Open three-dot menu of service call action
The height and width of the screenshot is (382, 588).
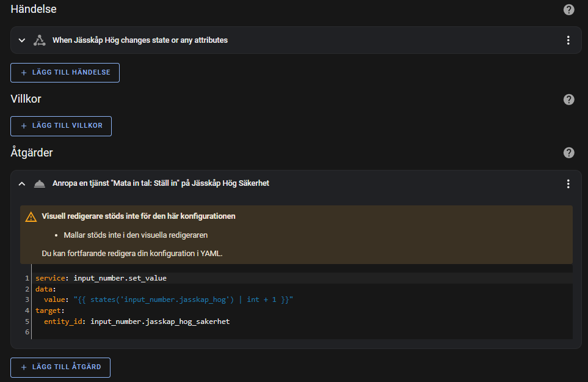(568, 183)
